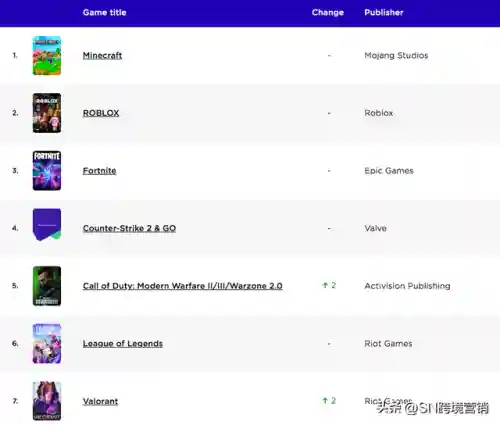Viewport: 500px width, 425px height.
Task: Open the ROBLOX game title link
Action: [x=101, y=113]
